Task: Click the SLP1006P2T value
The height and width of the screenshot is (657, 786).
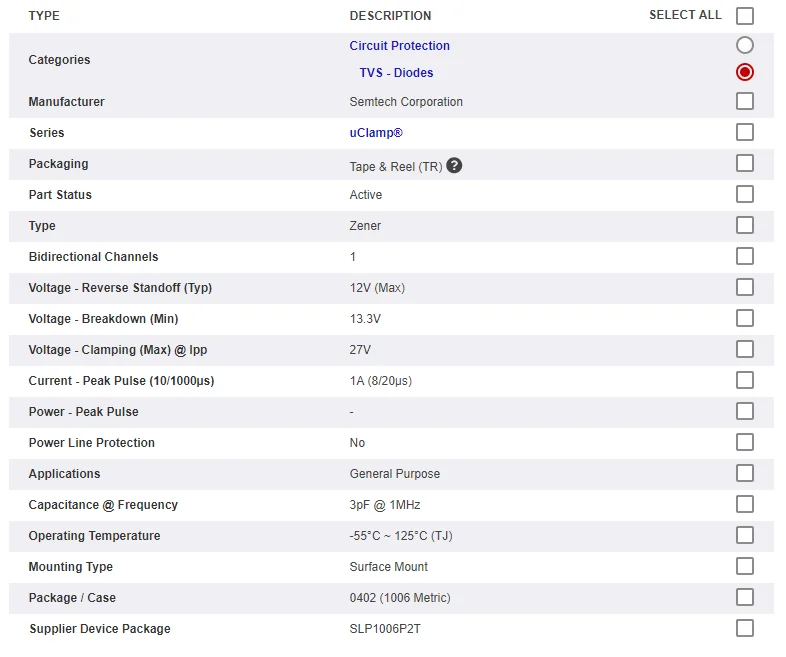Action: pos(385,629)
